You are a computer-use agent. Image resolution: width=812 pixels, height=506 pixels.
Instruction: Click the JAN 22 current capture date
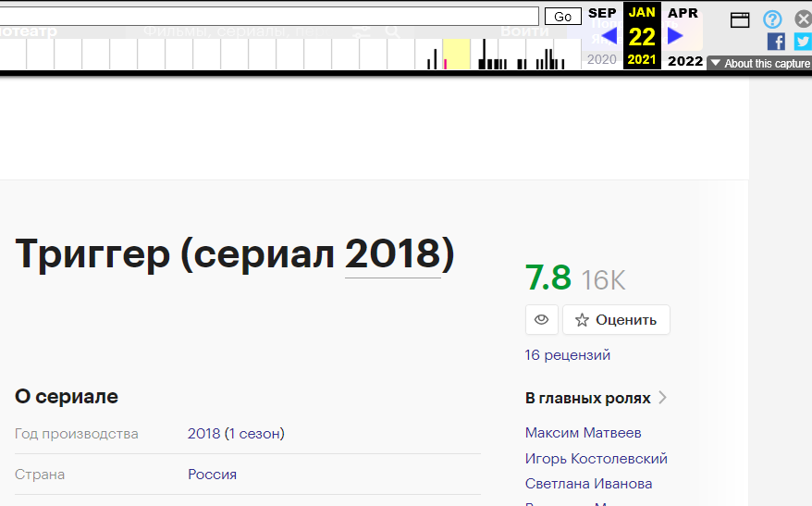(642, 35)
